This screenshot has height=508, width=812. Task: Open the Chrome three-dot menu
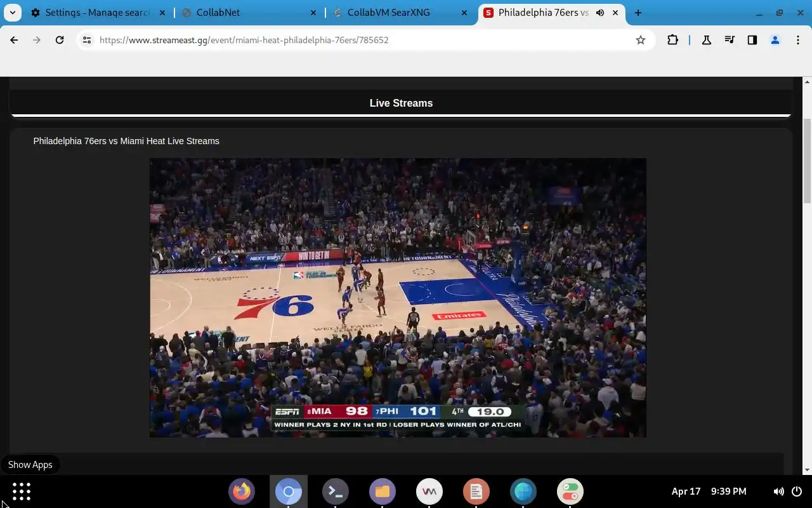pos(798,40)
